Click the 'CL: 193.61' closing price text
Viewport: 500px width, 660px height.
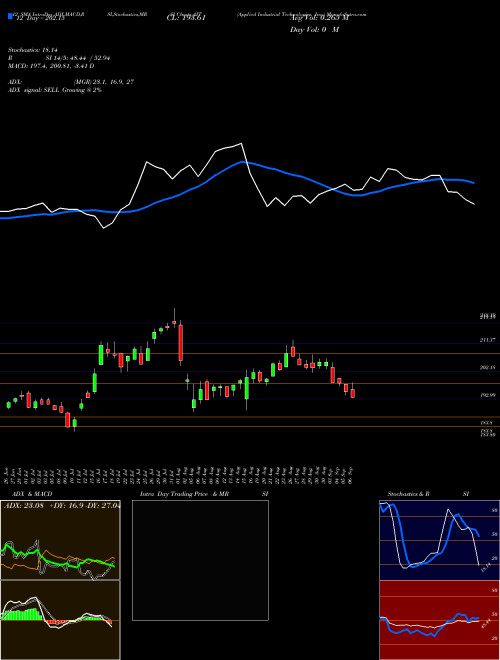[186, 19]
